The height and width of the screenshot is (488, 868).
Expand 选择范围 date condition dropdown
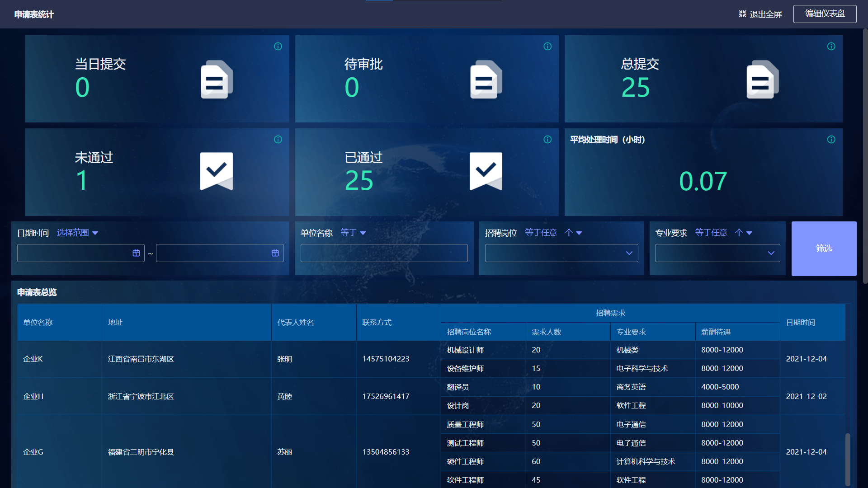click(x=77, y=233)
